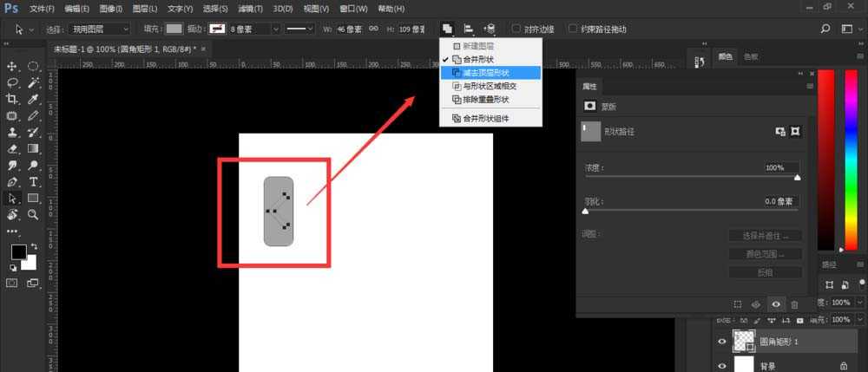Click the Path alignment icon in options bar
This screenshot has height=372, width=868.
[x=468, y=29]
